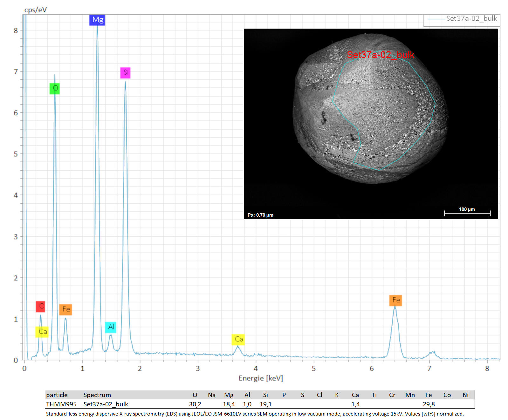508x420 pixels.
Task: Click the Mg column header in the table
Action: coord(229,395)
